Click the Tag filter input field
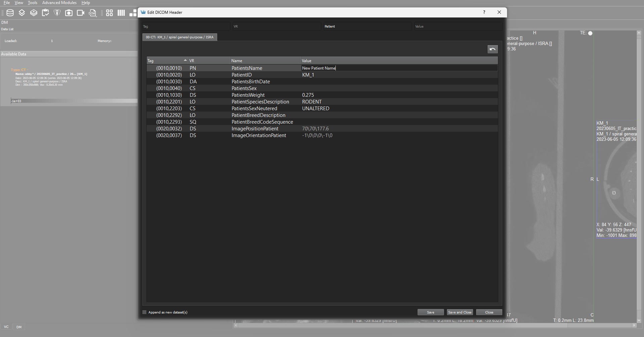This screenshot has height=337, width=644. (186, 26)
